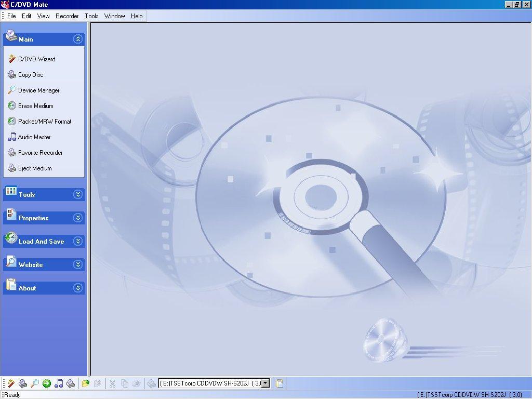This screenshot has height=399, width=532.
Task: Open the Recorder menu
Action: 67,16
